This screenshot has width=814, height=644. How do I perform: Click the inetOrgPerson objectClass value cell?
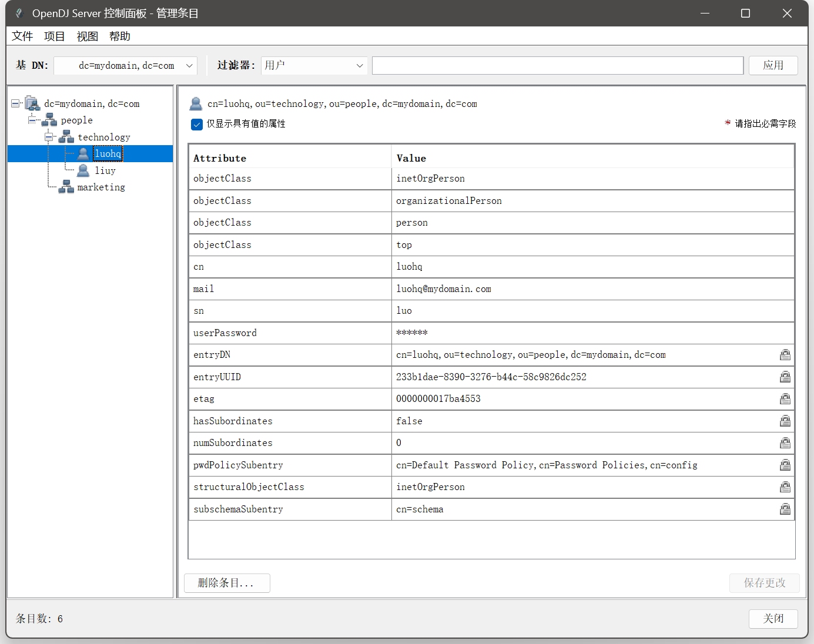click(x=593, y=179)
